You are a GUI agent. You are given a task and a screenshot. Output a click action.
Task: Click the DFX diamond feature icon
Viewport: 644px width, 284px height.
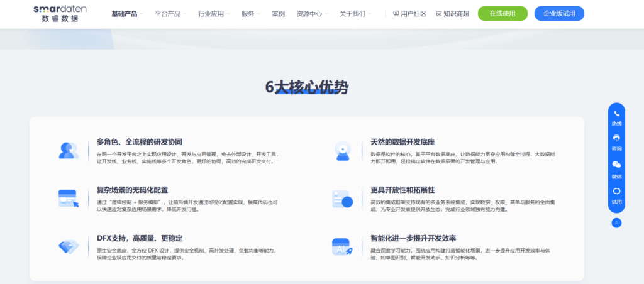coord(68,246)
